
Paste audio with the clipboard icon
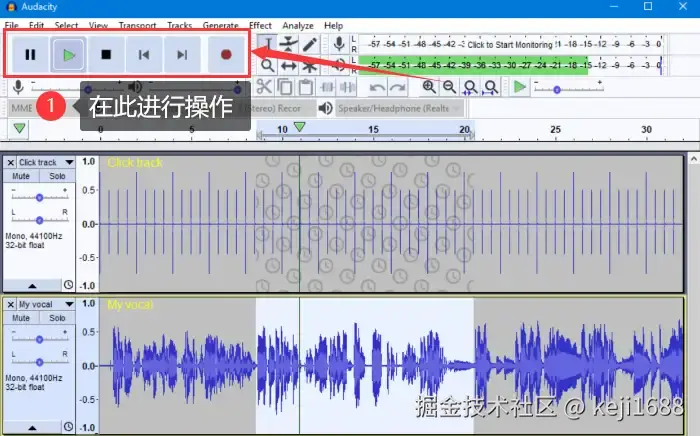click(x=305, y=87)
